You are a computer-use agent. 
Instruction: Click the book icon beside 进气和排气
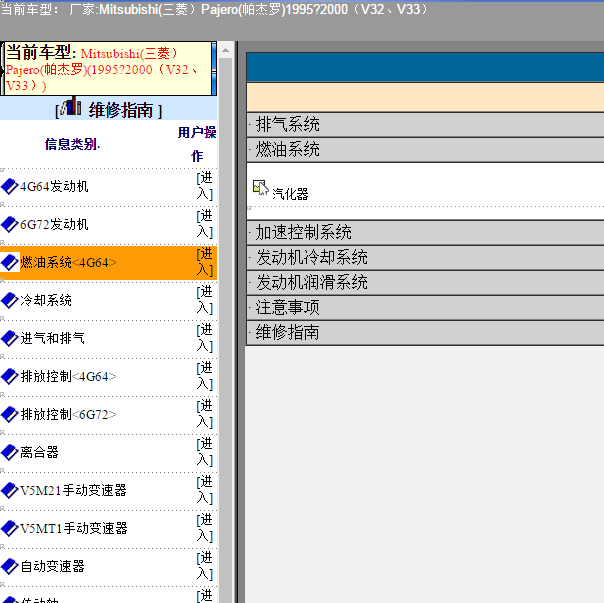coord(10,339)
